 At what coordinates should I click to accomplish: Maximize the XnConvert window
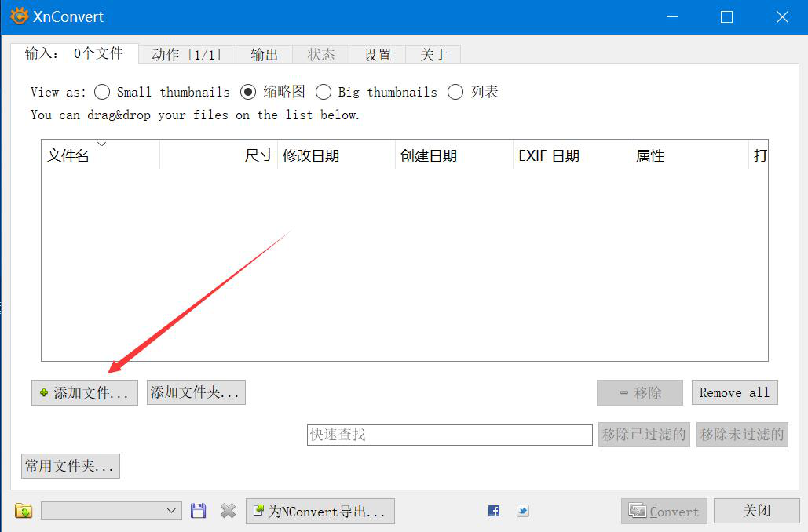tap(726, 17)
